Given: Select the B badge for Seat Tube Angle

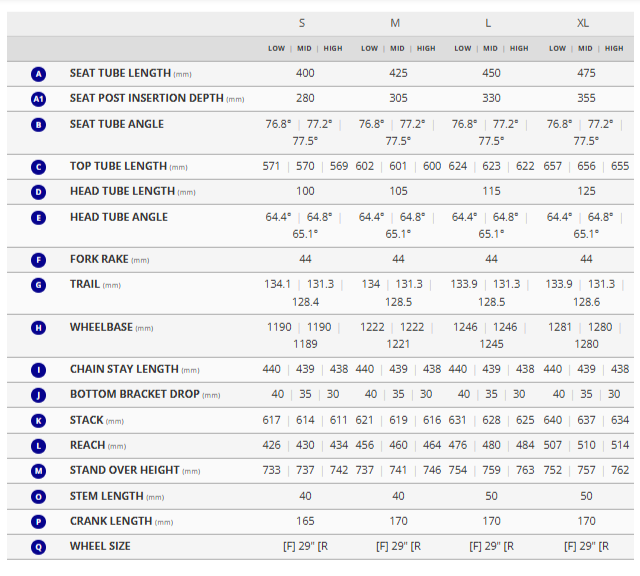Looking at the screenshot, I should click(x=38, y=125).
